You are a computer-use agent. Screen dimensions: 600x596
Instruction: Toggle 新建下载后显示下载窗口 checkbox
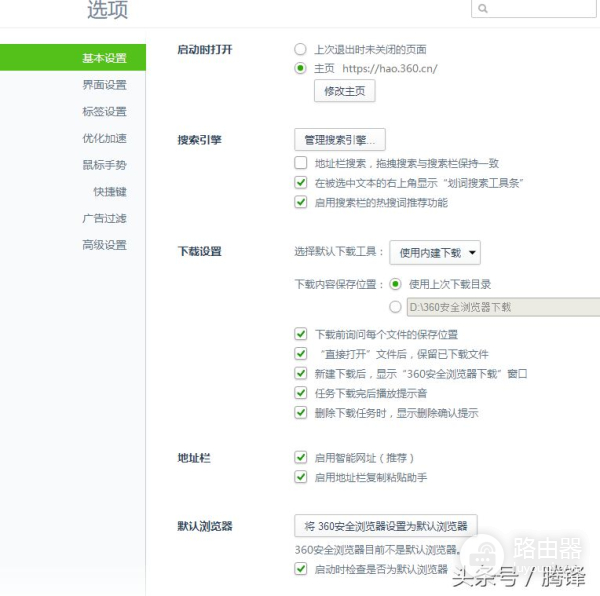coord(301,373)
